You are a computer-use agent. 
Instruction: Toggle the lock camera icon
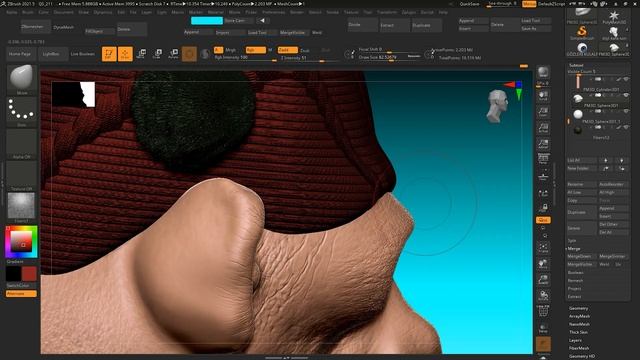543,208
